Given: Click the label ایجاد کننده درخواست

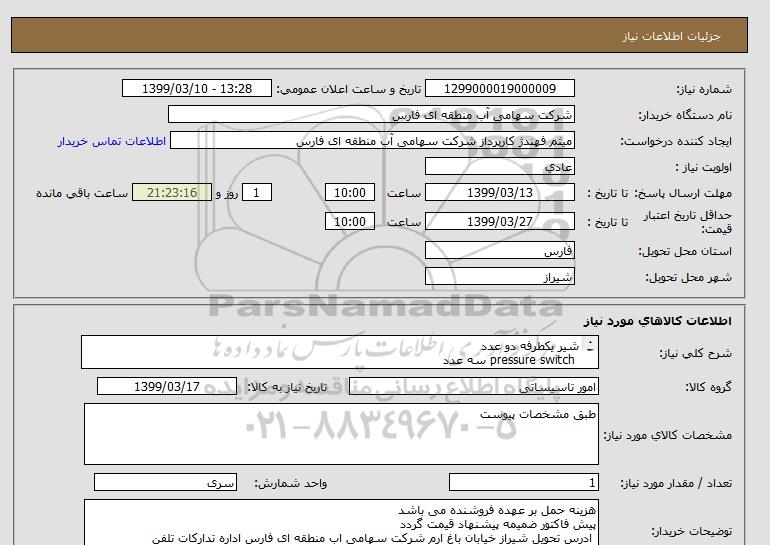Looking at the screenshot, I should click(676, 141).
